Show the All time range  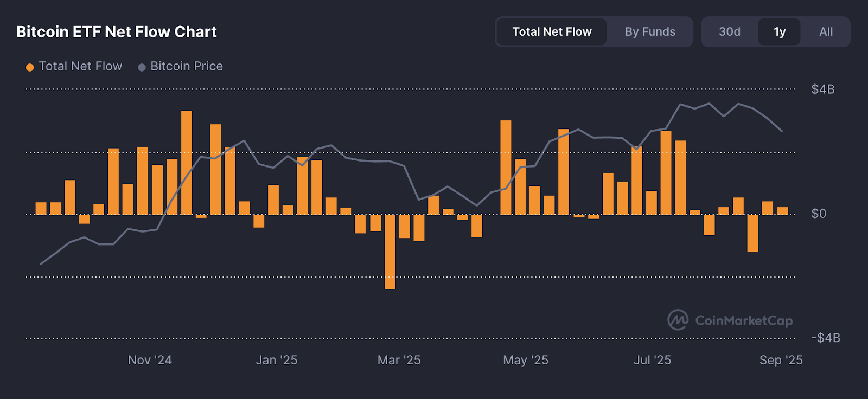pos(826,32)
